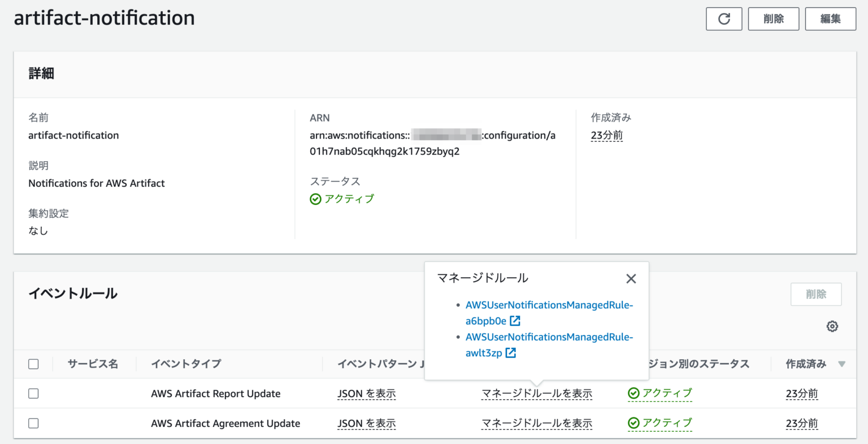This screenshot has height=444, width=868.
Task: Click external link icon next to a6bpb0e
Action: click(x=515, y=321)
